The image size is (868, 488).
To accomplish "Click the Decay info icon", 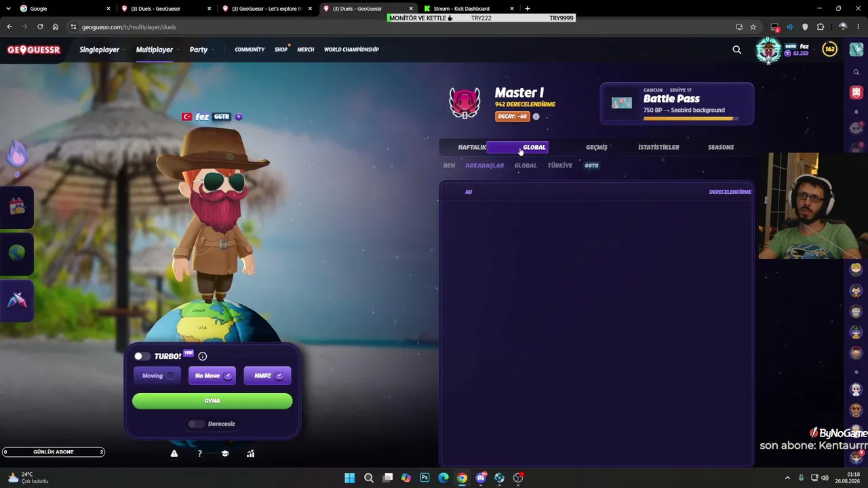I will [536, 117].
